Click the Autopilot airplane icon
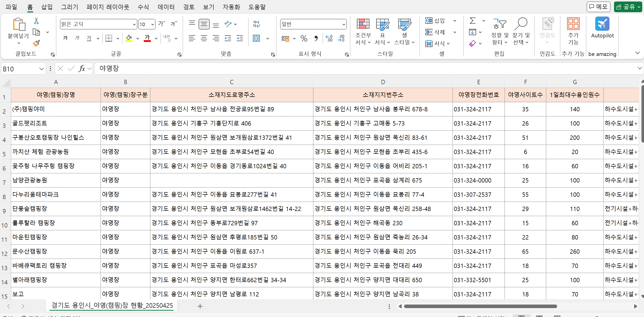Viewport: 644px width, 317px height. (x=602, y=24)
